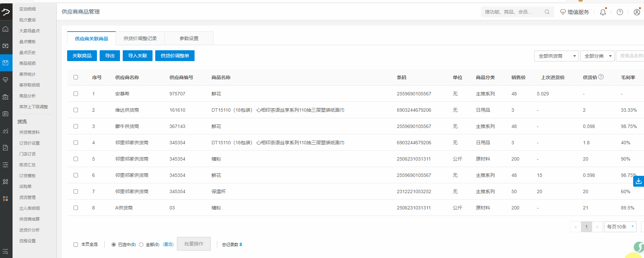Click the 批量操作 button
The height and width of the screenshot is (258, 644).
194,244
